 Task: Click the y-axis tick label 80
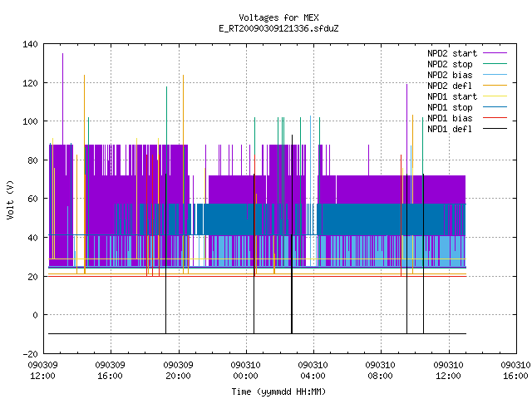[x=32, y=160]
